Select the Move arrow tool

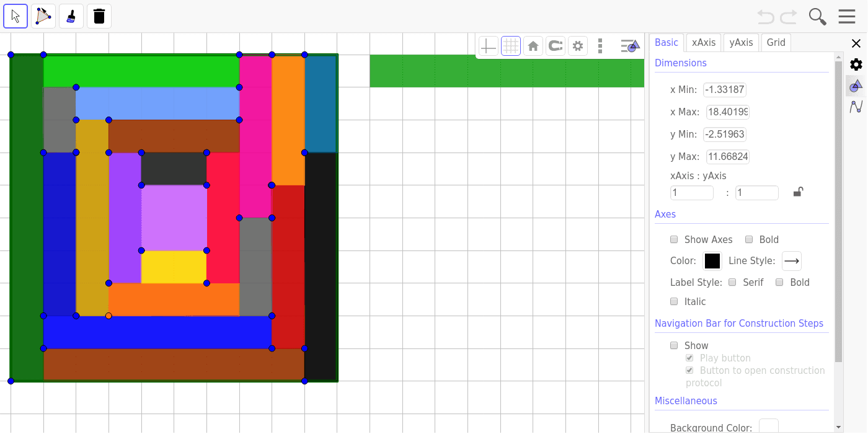pyautogui.click(x=15, y=16)
